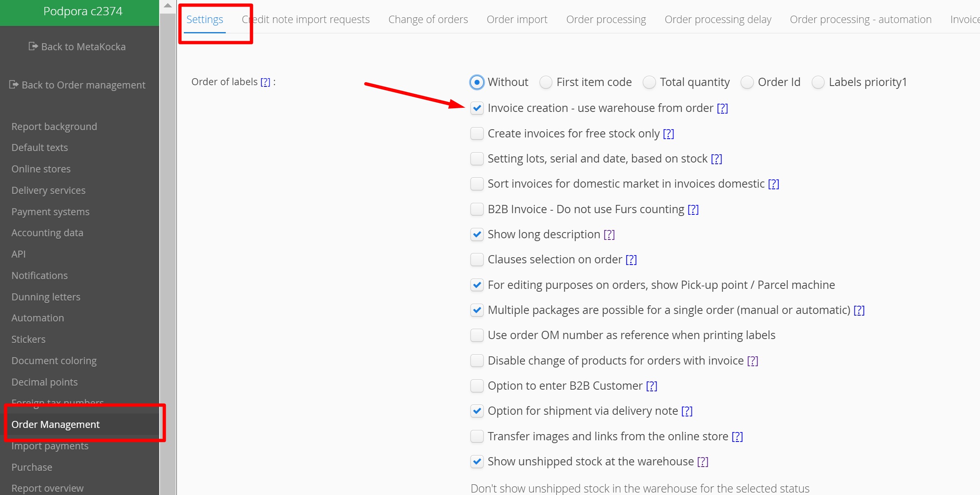Click the scroll-up arrow of the sidebar scrollbar
980x495 pixels.
[167, 6]
